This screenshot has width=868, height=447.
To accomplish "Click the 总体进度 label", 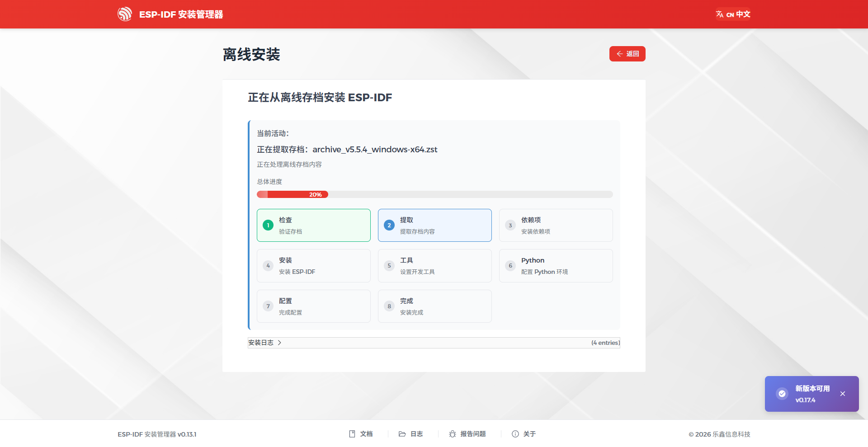I will pyautogui.click(x=269, y=182).
